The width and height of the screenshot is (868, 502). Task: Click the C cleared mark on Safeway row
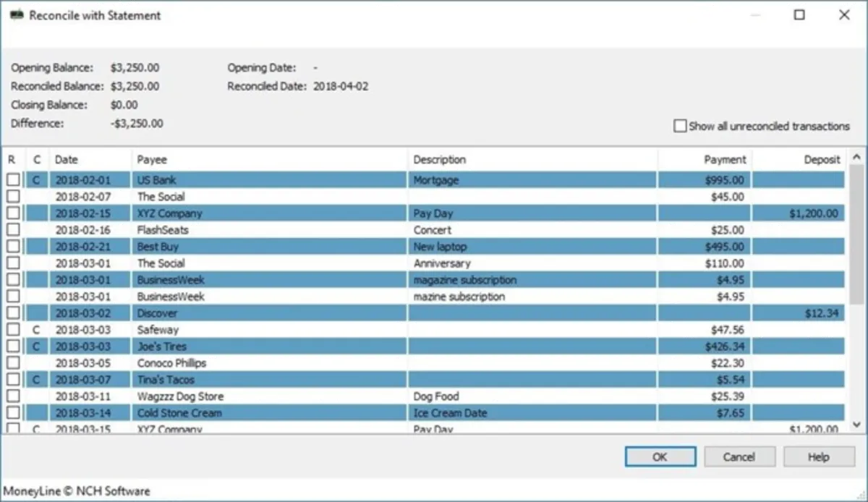click(x=36, y=330)
